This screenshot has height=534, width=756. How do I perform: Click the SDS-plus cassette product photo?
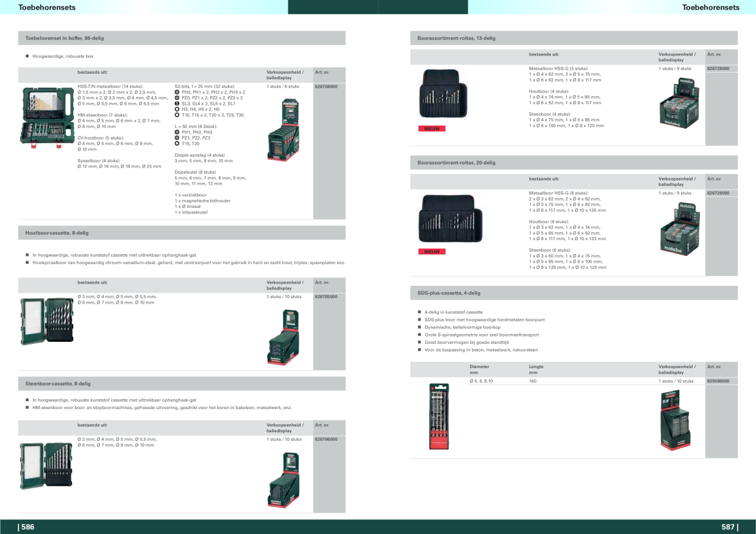point(438,416)
